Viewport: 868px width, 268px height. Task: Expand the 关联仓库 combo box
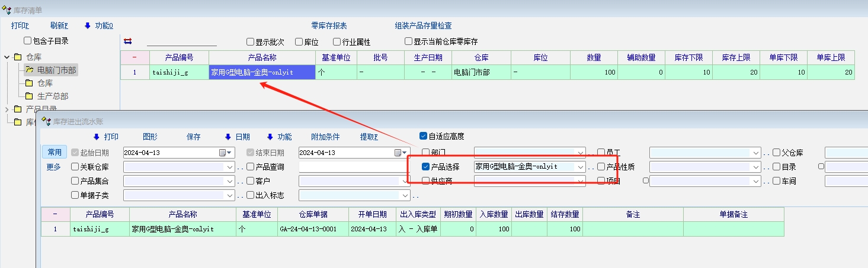click(229, 167)
